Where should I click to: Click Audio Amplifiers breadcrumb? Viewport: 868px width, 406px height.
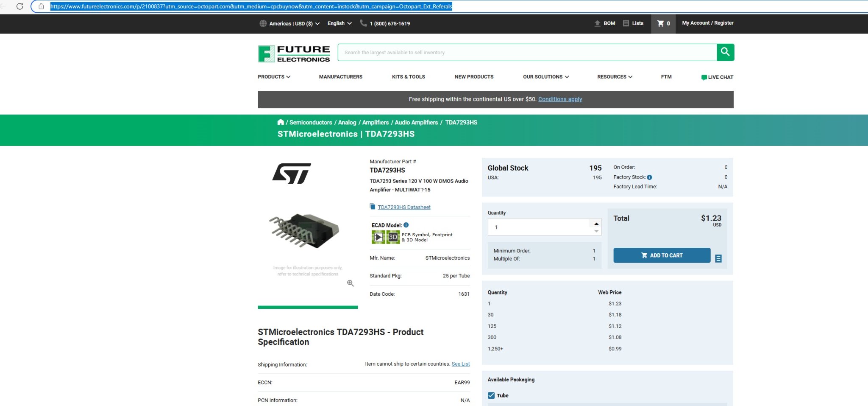[416, 122]
